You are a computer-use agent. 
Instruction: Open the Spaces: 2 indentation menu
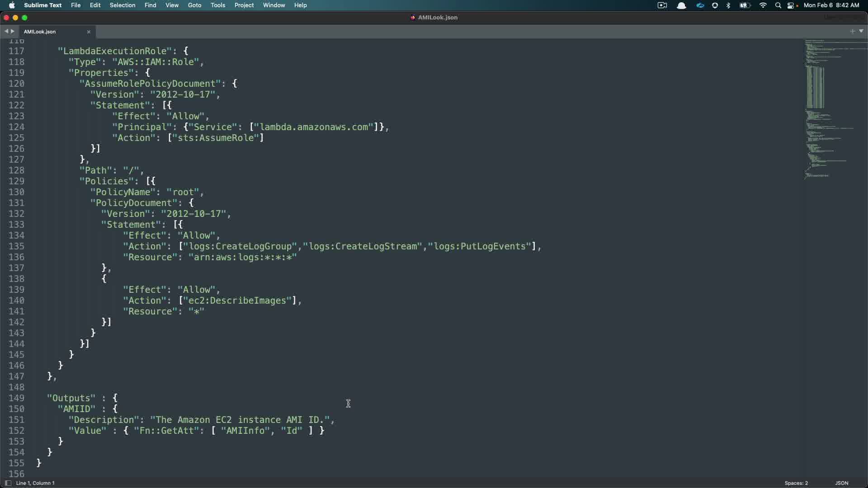point(796,483)
